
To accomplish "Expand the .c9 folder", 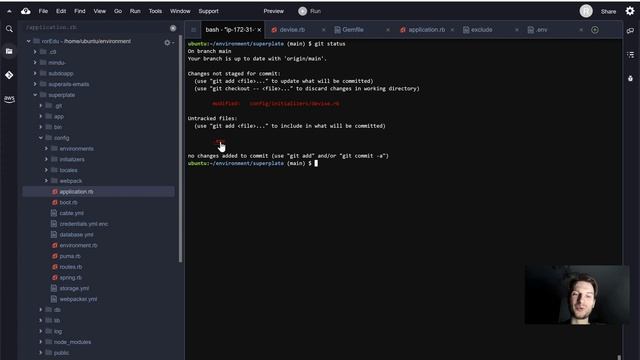I will tap(35, 52).
